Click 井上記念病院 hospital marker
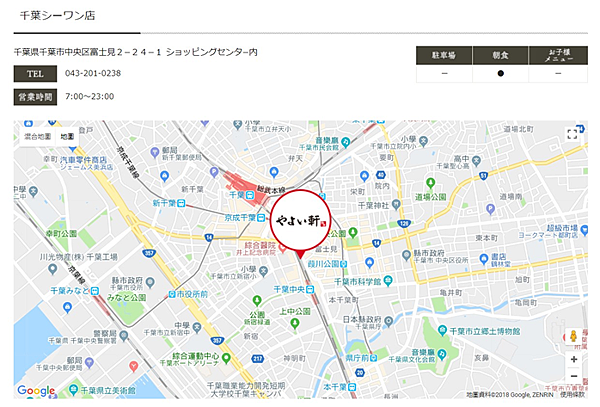 click(282, 248)
